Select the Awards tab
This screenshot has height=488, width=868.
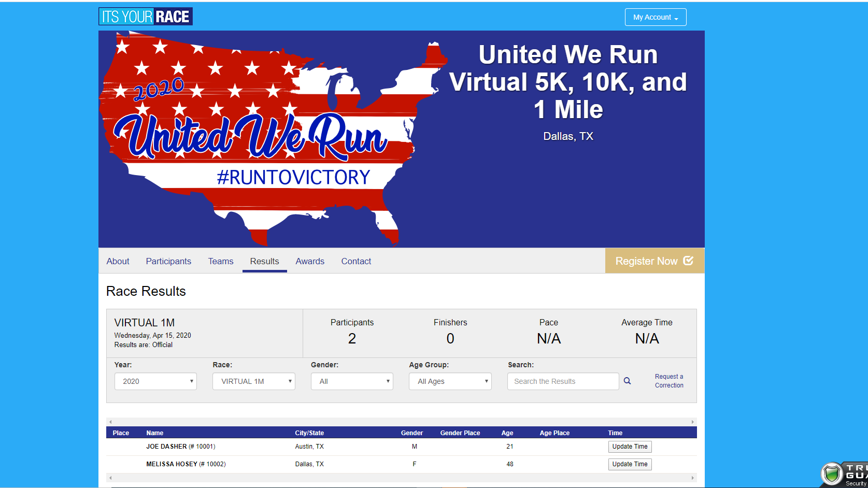[310, 261]
